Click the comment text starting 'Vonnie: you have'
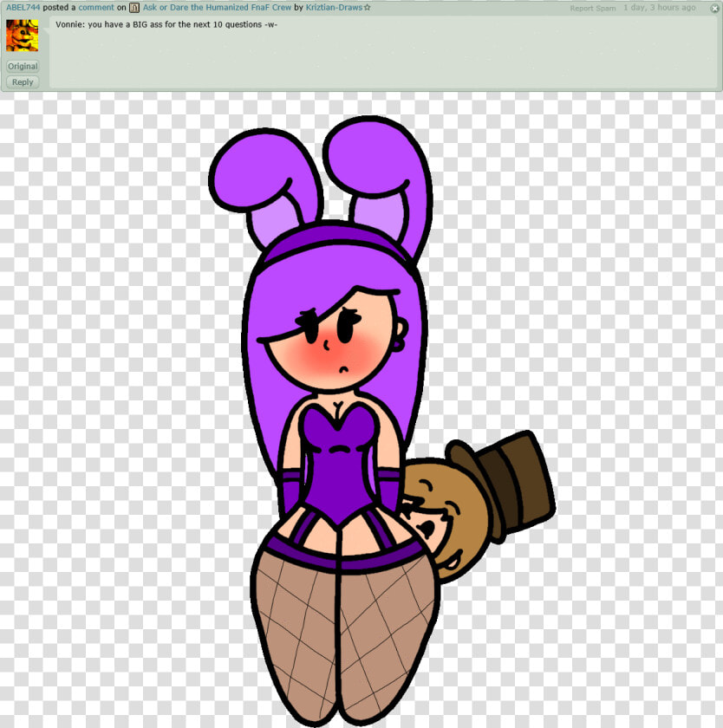The image size is (723, 728). (x=166, y=24)
